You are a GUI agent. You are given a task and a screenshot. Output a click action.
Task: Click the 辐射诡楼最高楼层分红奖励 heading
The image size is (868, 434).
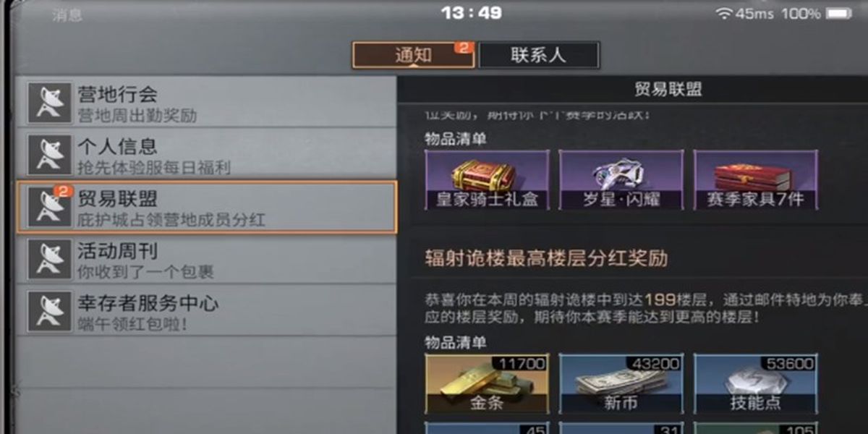[x=546, y=258]
